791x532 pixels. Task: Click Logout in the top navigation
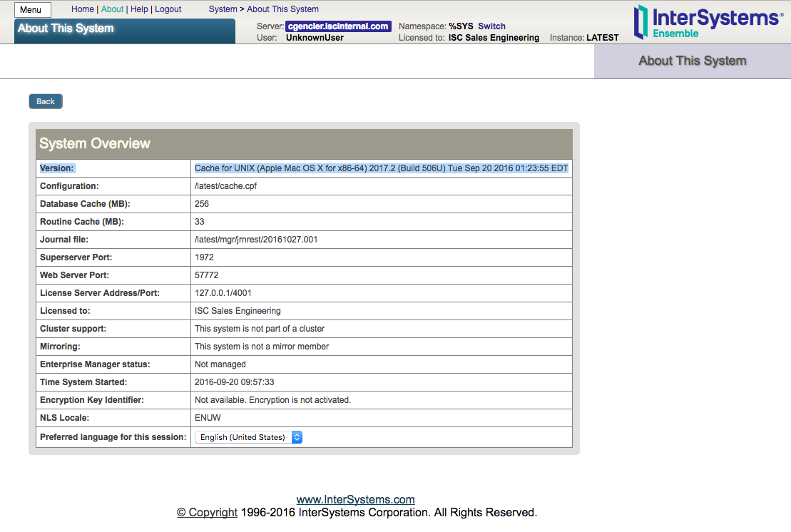coord(168,9)
